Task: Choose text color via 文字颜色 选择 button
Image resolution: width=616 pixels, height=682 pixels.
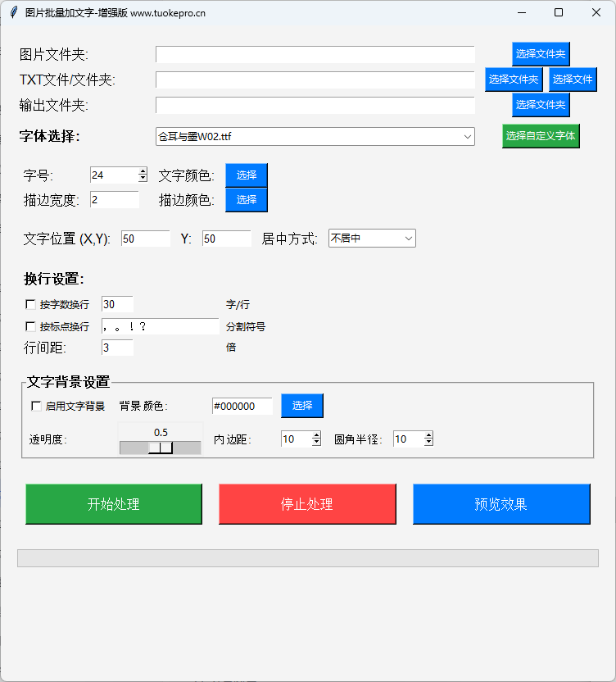Action: click(246, 175)
